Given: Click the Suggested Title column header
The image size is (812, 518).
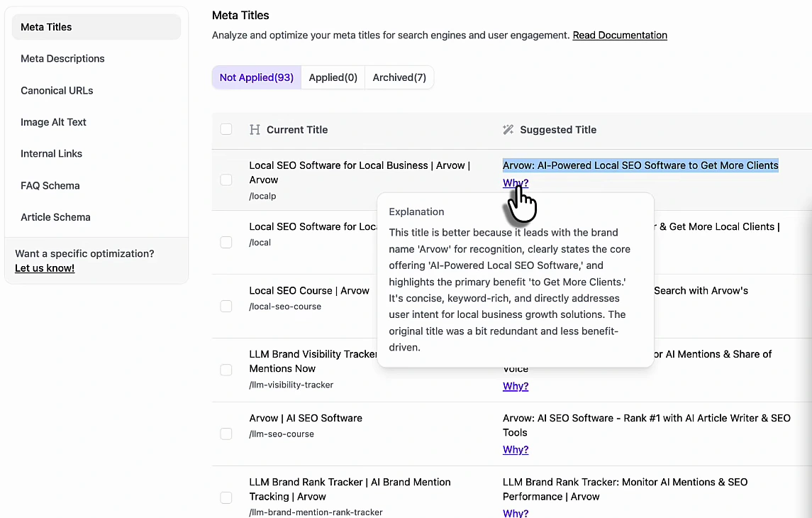Looking at the screenshot, I should click(x=558, y=129).
